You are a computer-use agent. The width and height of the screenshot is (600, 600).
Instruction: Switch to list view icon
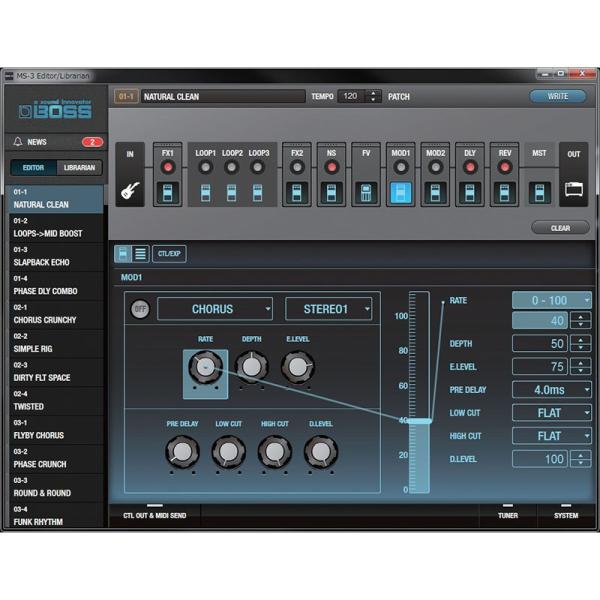pyautogui.click(x=141, y=255)
